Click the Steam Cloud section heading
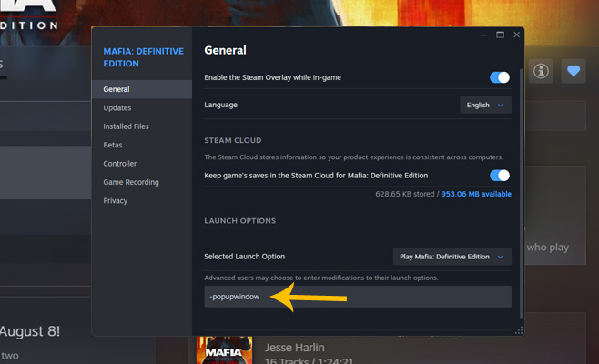599x364 pixels. (x=233, y=140)
